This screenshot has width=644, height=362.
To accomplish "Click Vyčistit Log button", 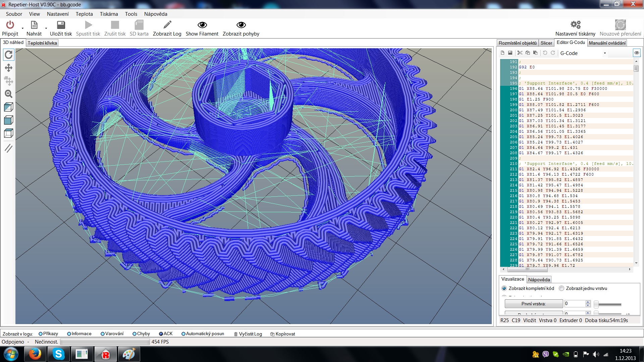I will 248,334.
